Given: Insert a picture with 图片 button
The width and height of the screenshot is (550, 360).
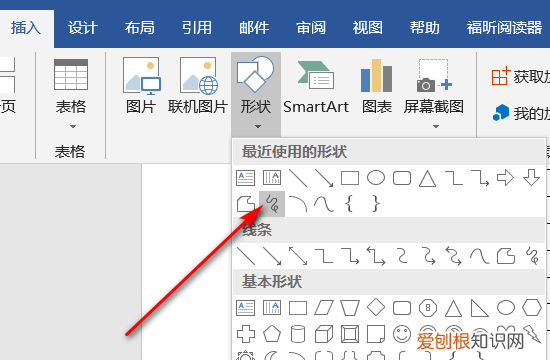Looking at the screenshot, I should click(x=141, y=86).
